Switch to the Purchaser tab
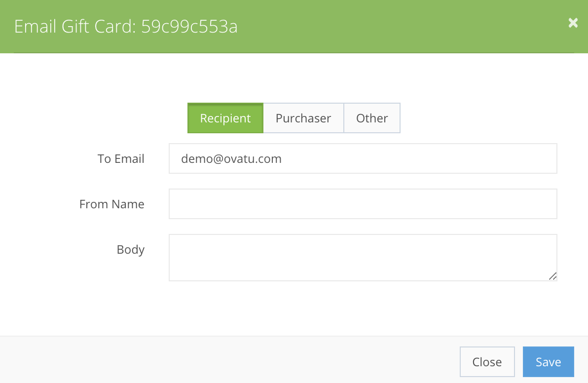Image resolution: width=588 pixels, height=383 pixels. (x=303, y=118)
